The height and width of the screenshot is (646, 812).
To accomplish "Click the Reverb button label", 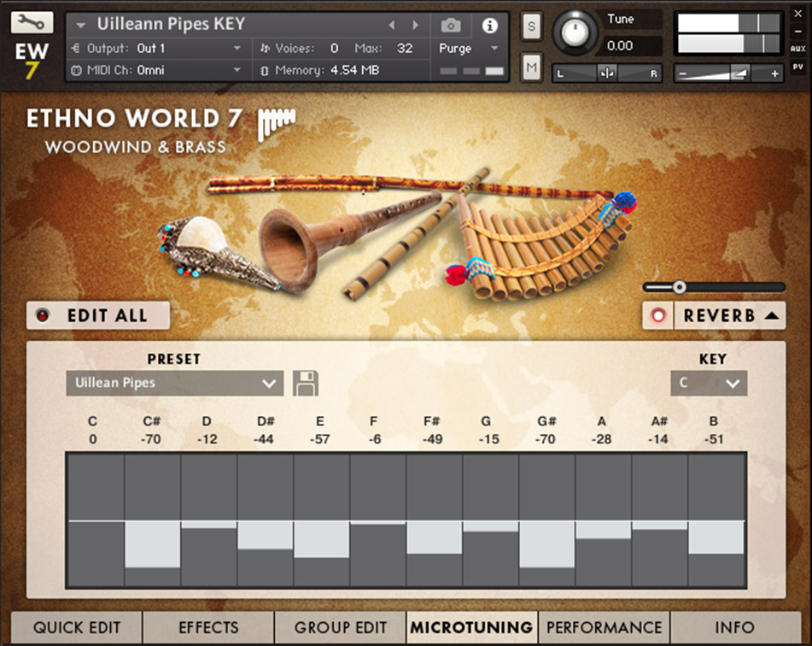I will [x=719, y=315].
